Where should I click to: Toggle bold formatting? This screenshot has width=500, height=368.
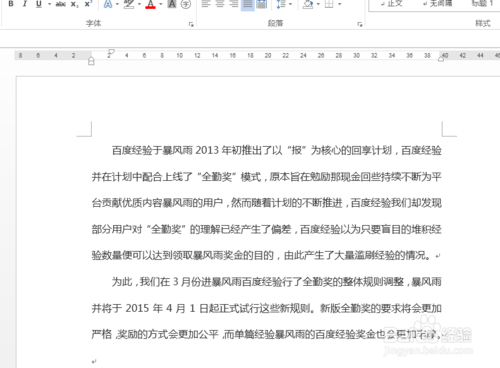[11, 4]
